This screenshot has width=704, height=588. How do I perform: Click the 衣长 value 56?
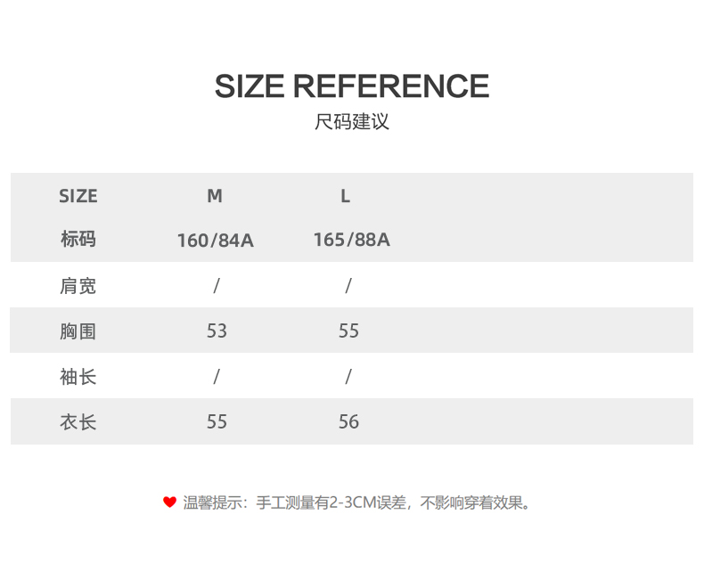click(x=348, y=422)
